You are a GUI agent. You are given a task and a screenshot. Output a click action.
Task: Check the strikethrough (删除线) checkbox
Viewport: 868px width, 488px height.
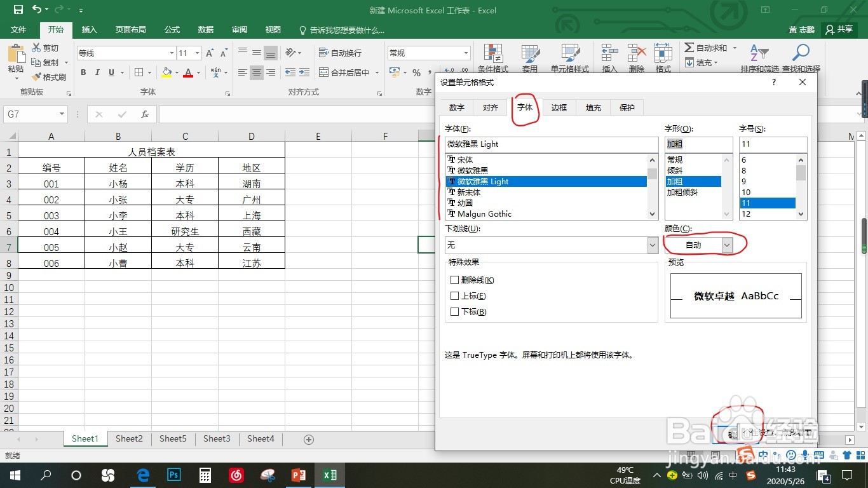click(454, 280)
